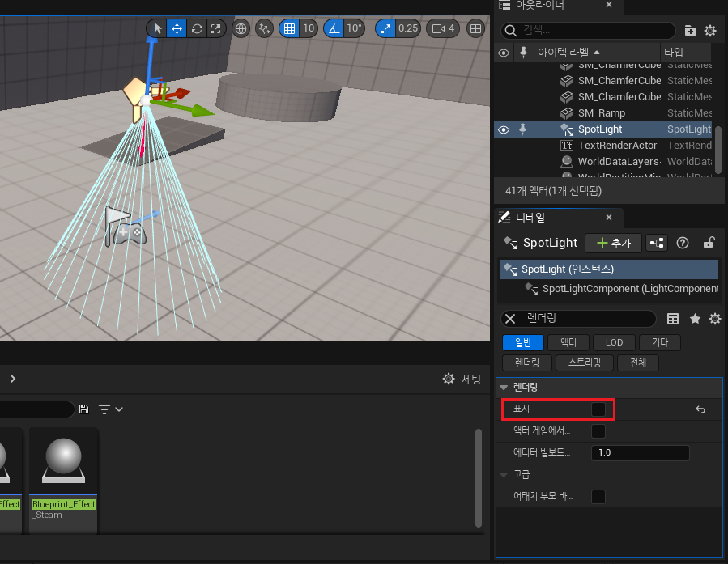The image size is (728, 564).
Task: Toggle SpotLight visibility eye in Outliner
Action: tap(504, 129)
